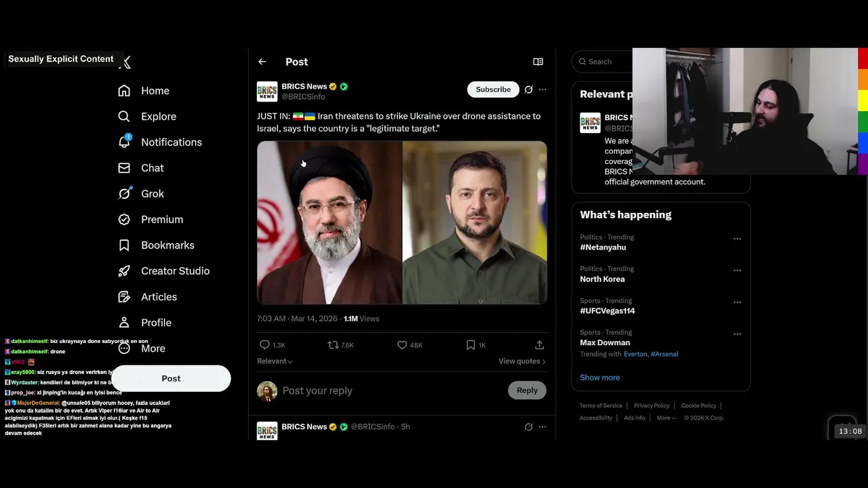
Task: Click Grok explain icon beside Subscribe
Action: pos(528,89)
